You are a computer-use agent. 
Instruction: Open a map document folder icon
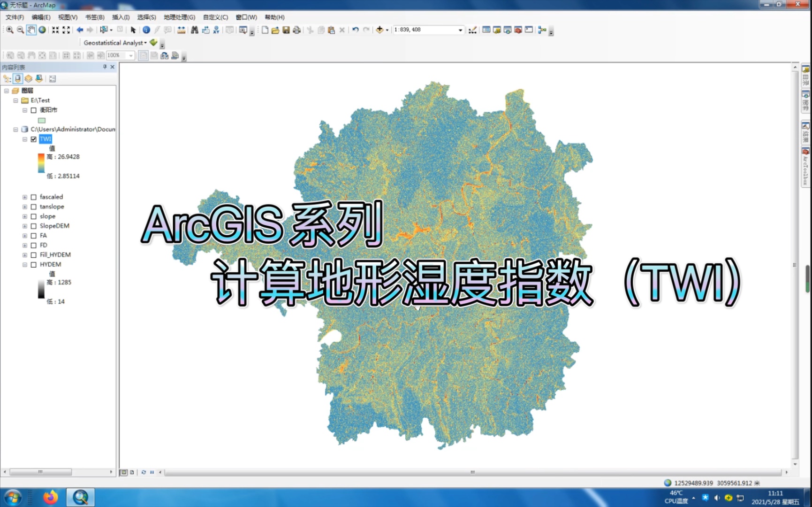pos(275,30)
